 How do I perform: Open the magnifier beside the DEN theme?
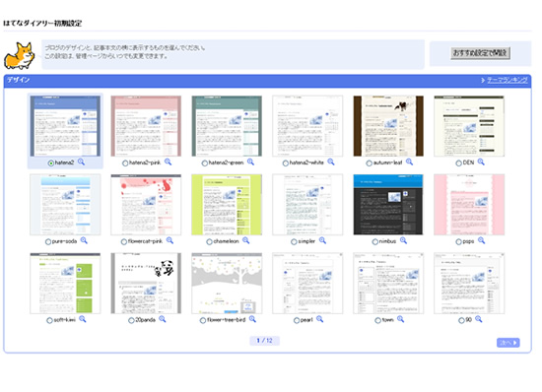[481, 162]
